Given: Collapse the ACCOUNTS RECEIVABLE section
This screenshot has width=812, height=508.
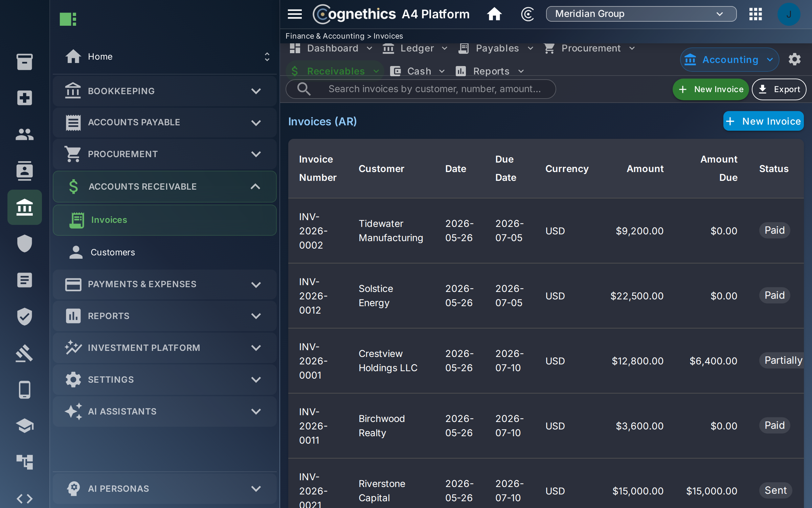Looking at the screenshot, I should pos(164,186).
